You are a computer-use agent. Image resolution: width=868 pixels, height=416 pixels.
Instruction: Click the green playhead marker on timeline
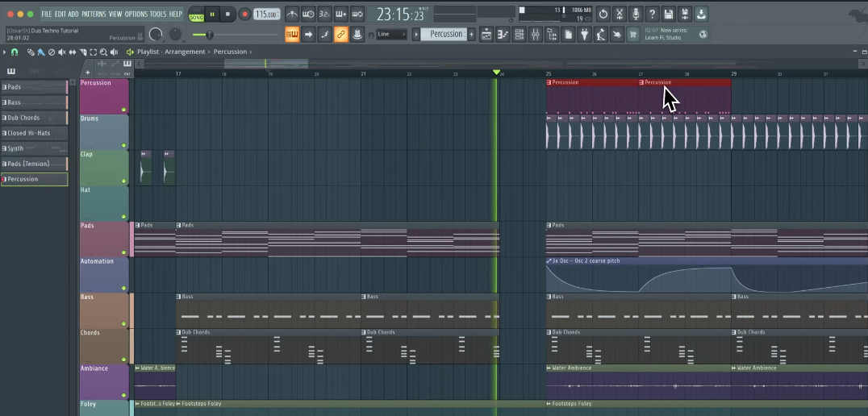point(497,73)
